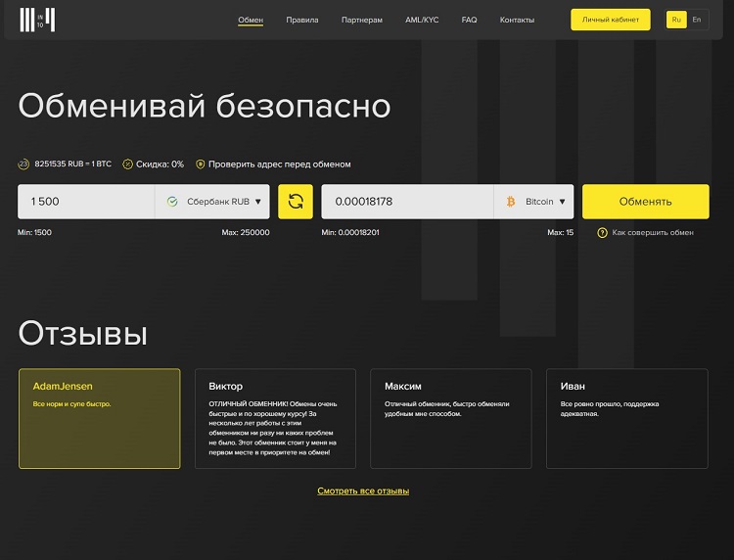
Task: Click the amount field showing 1 500
Action: click(86, 202)
